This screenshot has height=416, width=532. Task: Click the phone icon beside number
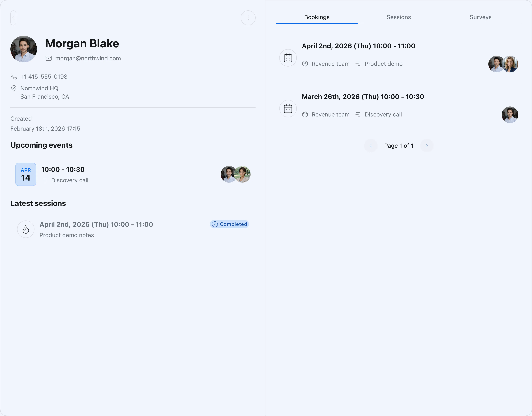[14, 77]
